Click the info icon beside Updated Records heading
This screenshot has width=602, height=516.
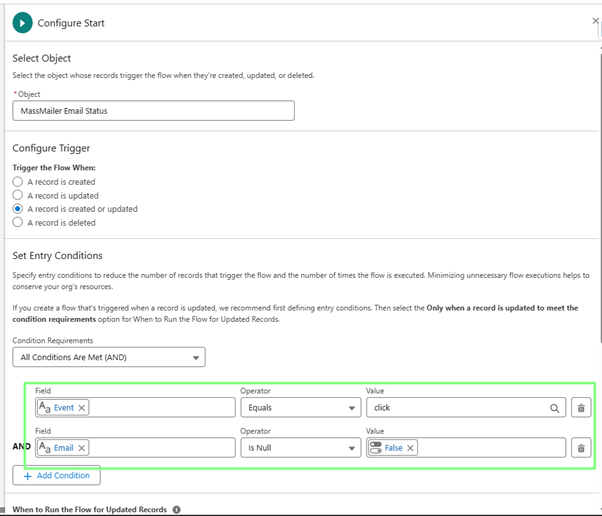pyautogui.click(x=176, y=509)
